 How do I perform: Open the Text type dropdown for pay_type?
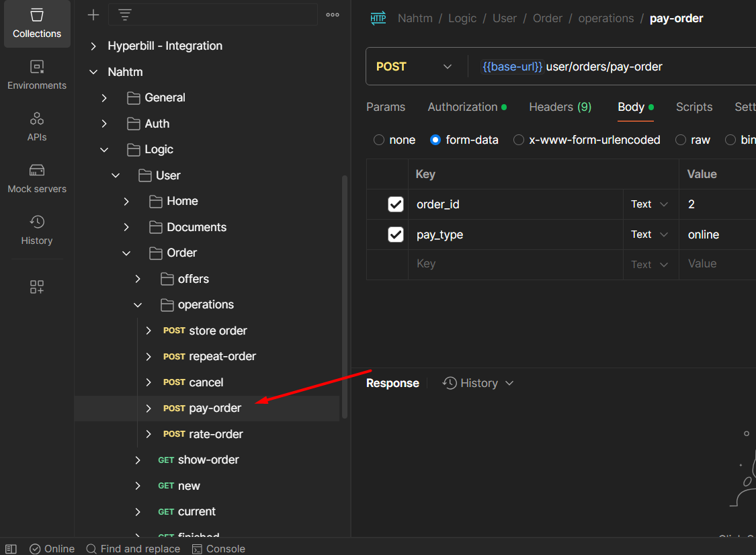pyautogui.click(x=649, y=234)
